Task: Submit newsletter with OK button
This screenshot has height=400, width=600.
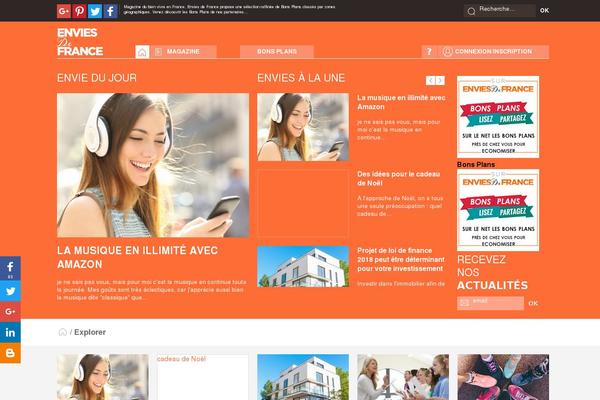Action: click(x=533, y=303)
